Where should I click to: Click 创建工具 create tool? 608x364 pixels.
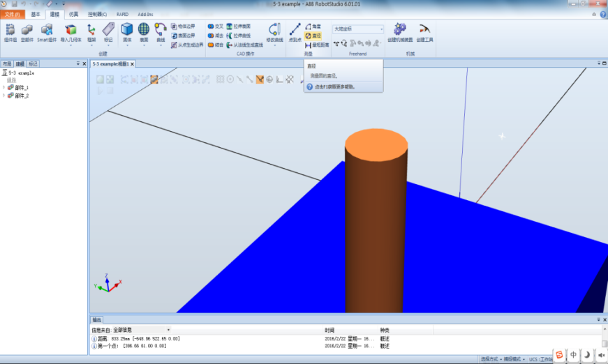coord(424,33)
